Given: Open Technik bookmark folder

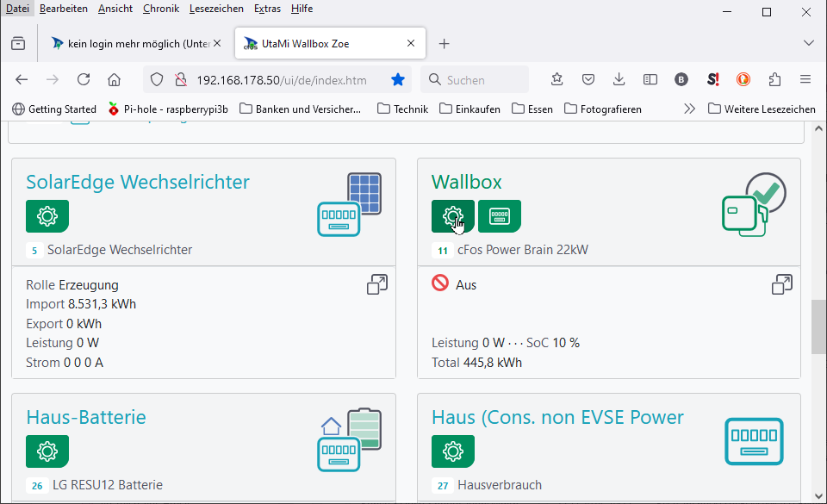Looking at the screenshot, I should point(403,109).
